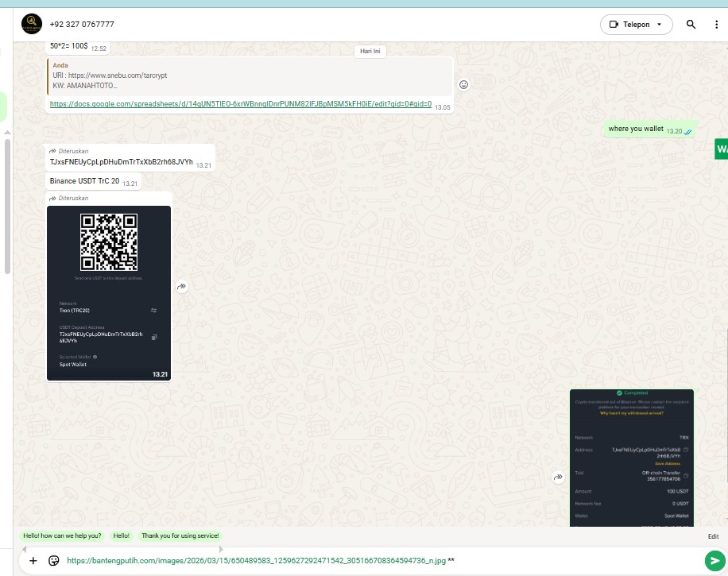
Task: Edit the quick reply list
Action: 713,537
